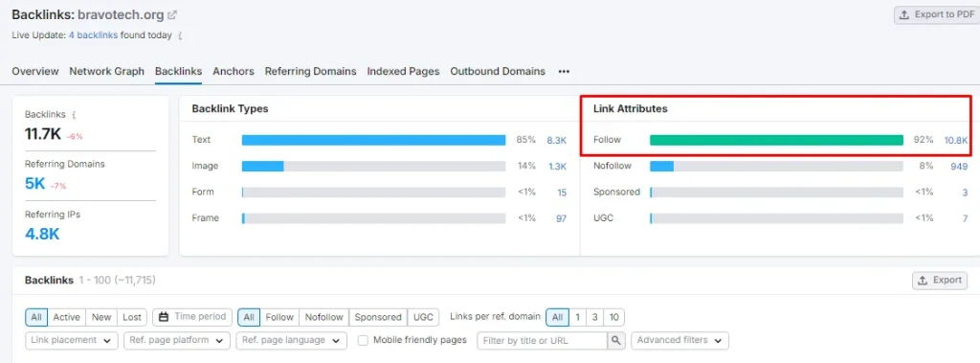Filter backlinks by Sponsored attribute

pos(378,317)
